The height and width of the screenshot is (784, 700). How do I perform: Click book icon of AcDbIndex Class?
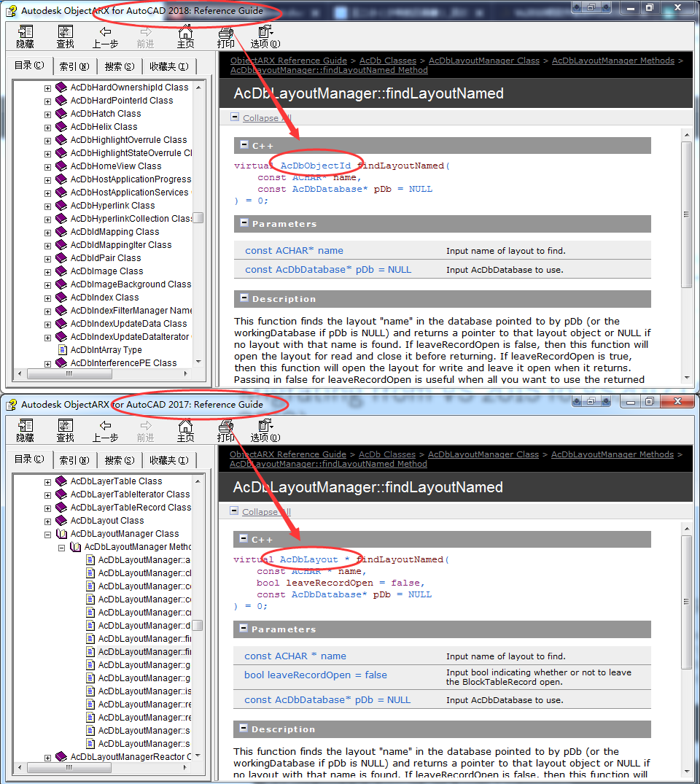61,297
